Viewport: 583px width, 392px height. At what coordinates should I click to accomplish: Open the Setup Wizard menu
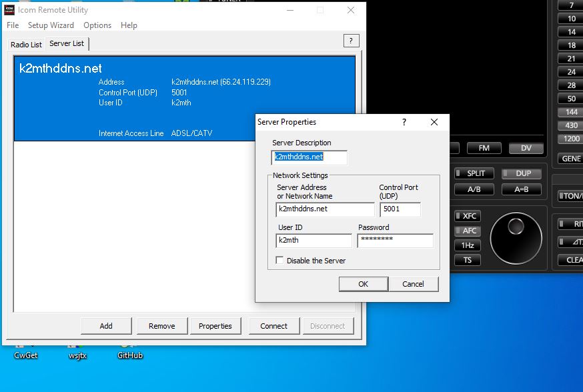51,25
